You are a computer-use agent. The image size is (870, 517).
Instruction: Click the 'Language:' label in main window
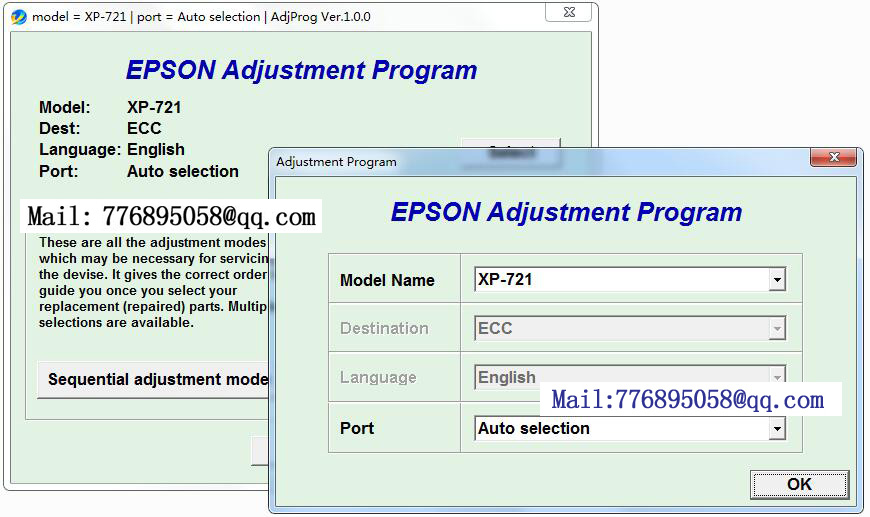tap(80, 150)
